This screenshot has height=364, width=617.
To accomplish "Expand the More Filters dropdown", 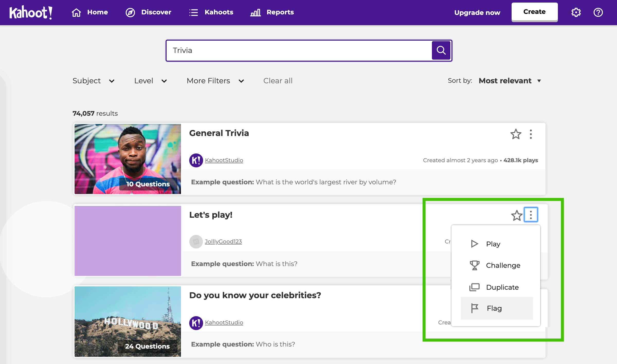I will (x=215, y=81).
